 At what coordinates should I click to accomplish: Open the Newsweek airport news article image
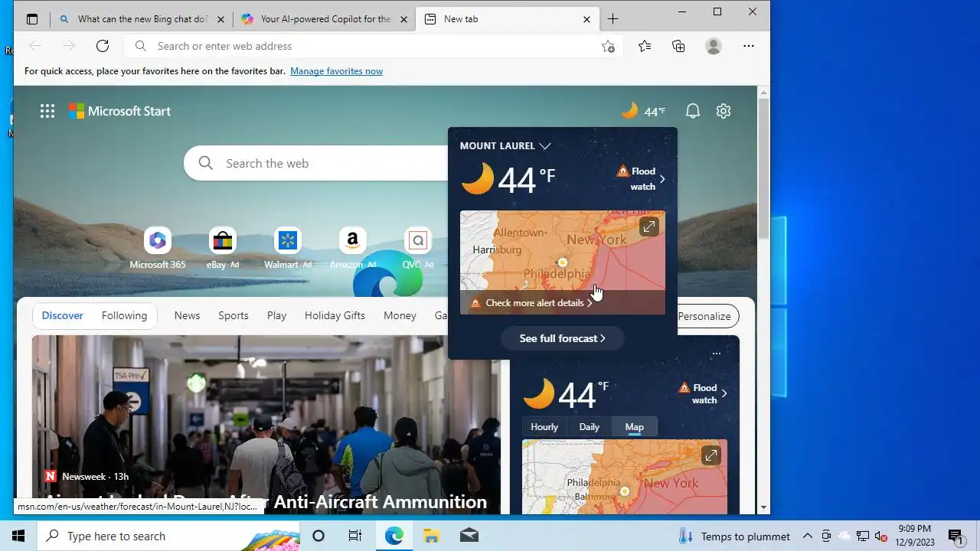click(266, 425)
